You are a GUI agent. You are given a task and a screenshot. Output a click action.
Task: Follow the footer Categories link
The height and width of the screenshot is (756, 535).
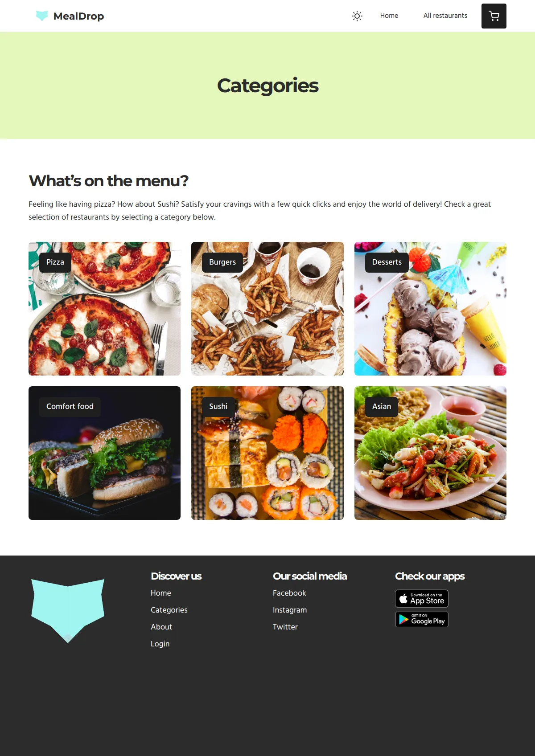[x=169, y=610]
